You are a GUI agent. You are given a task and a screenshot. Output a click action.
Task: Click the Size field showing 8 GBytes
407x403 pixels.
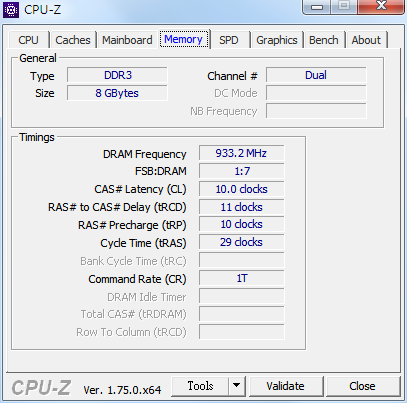pos(117,93)
